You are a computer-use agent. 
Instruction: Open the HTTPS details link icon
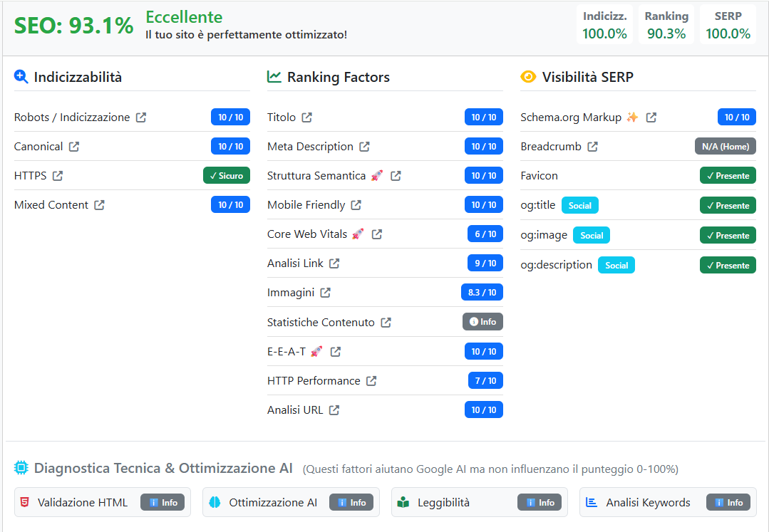click(x=58, y=176)
